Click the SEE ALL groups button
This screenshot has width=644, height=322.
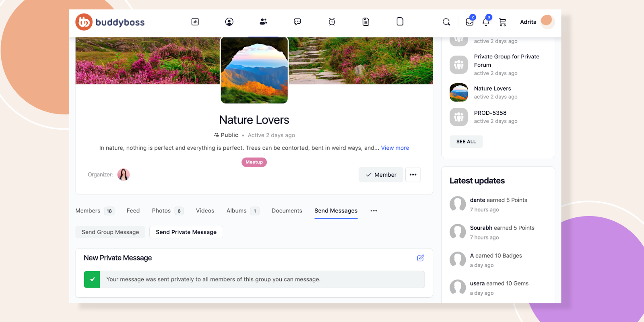pos(466,142)
